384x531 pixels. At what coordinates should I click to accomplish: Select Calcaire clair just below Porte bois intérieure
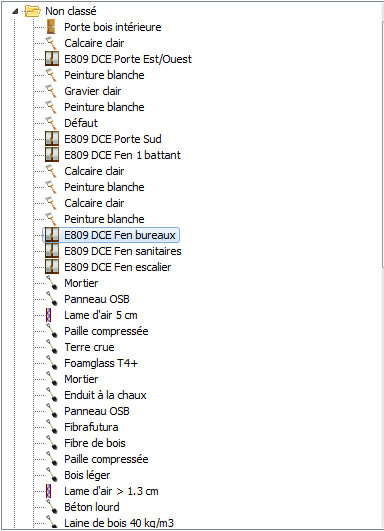94,43
